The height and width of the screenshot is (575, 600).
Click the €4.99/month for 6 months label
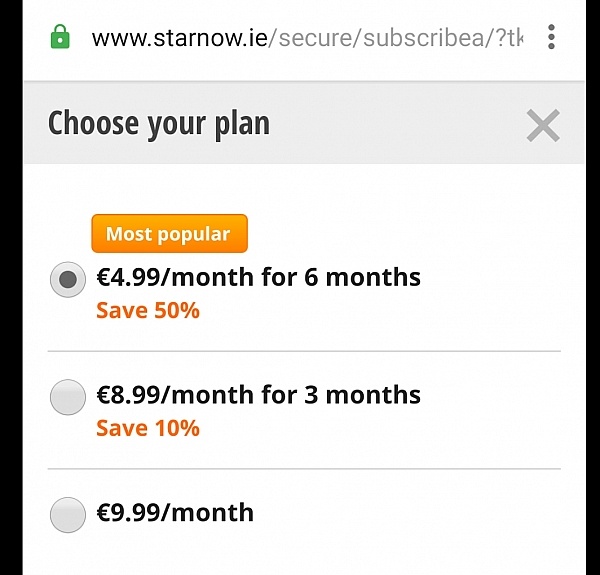pyautogui.click(x=258, y=277)
